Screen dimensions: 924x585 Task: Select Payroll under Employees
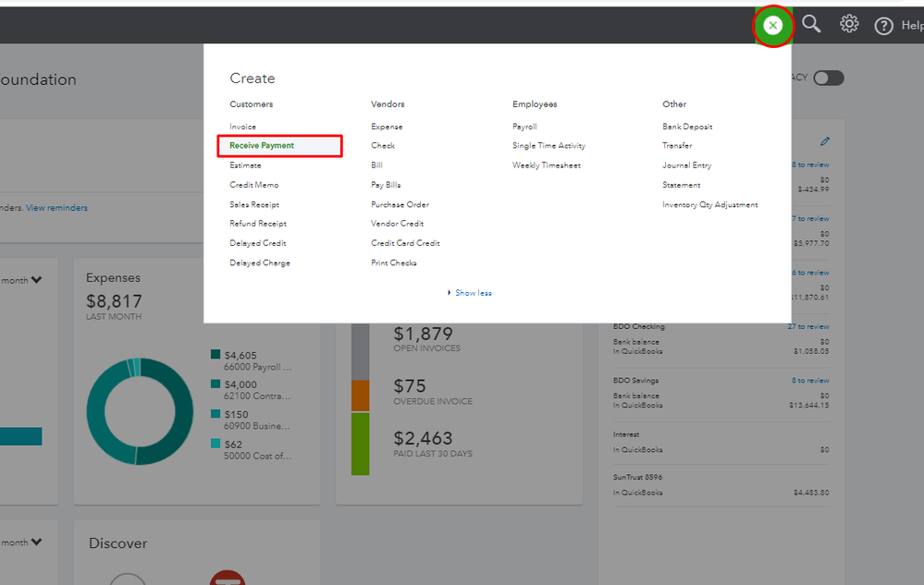click(x=524, y=127)
